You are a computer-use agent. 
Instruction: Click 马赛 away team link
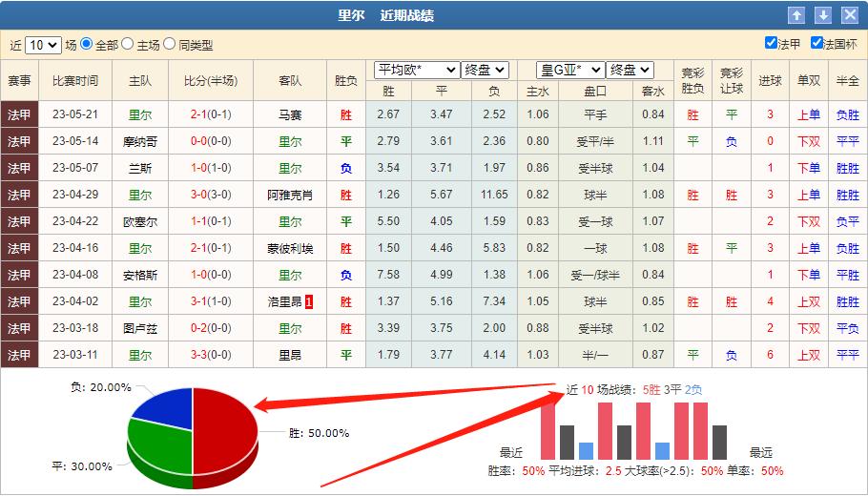coord(290,115)
